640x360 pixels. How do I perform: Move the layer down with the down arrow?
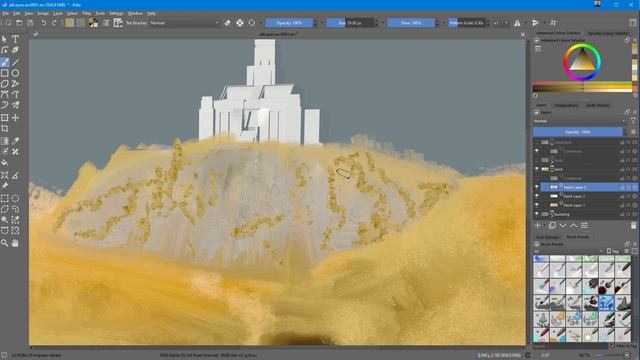point(563,225)
